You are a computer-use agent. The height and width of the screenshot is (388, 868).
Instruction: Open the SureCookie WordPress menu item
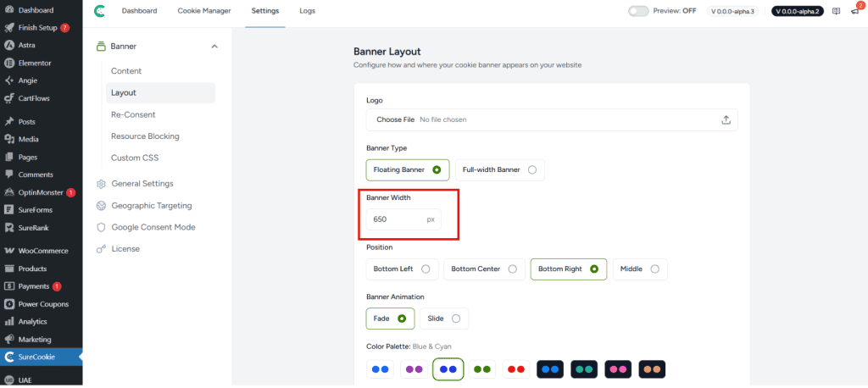pyautogui.click(x=41, y=357)
